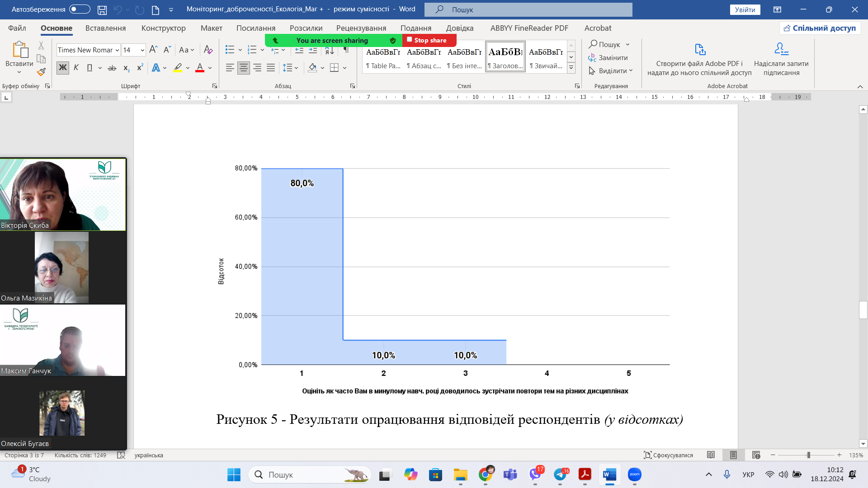Click the save document icon
The width and height of the screenshot is (868, 488).
[102, 9]
